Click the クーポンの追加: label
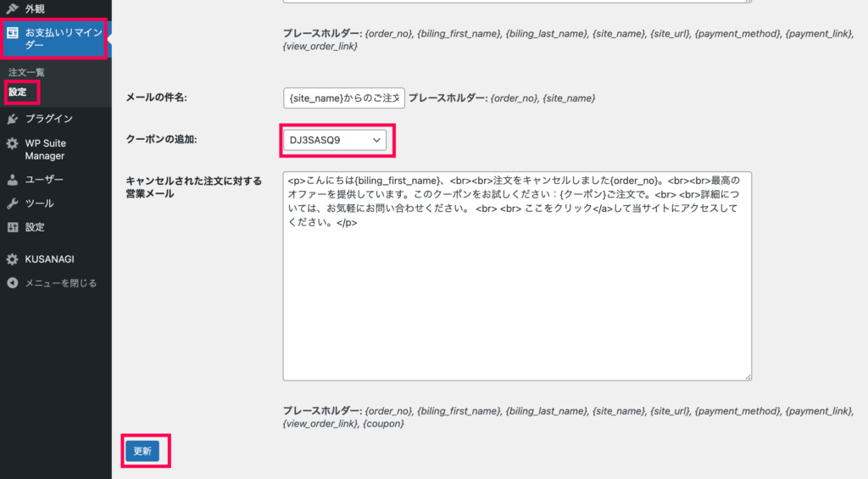This screenshot has height=479, width=868. tap(161, 140)
